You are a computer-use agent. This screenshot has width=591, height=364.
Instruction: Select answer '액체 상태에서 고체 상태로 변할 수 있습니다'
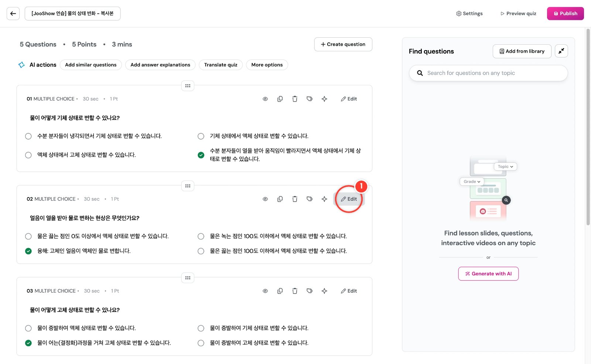(x=28, y=155)
